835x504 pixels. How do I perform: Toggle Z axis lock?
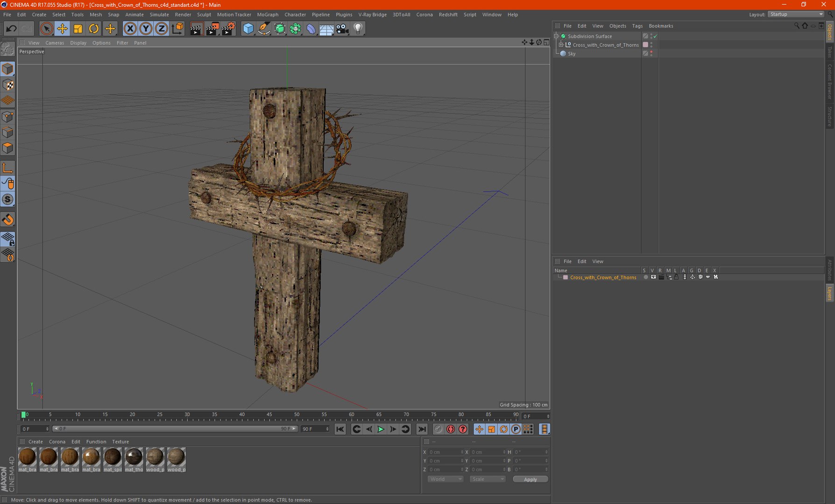pos(161,28)
